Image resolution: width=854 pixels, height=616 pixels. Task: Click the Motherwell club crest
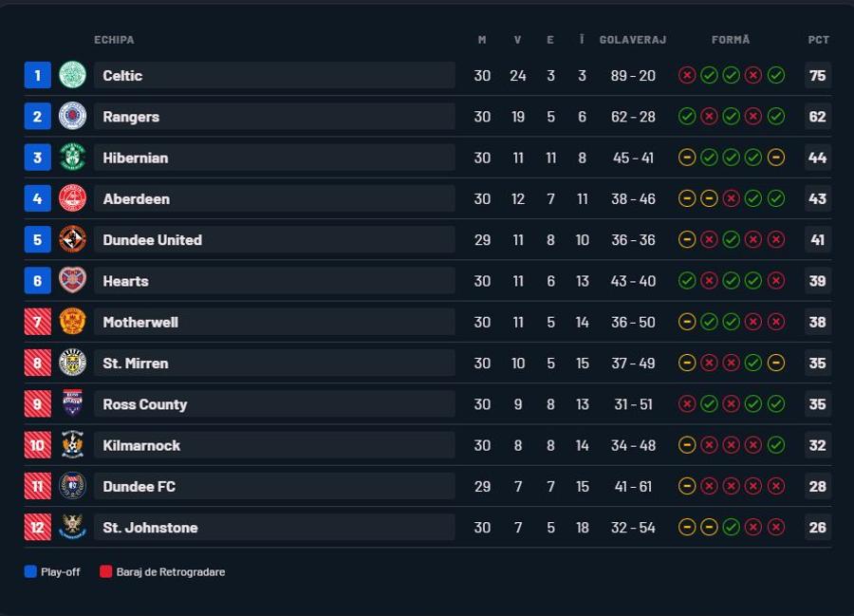(x=72, y=322)
